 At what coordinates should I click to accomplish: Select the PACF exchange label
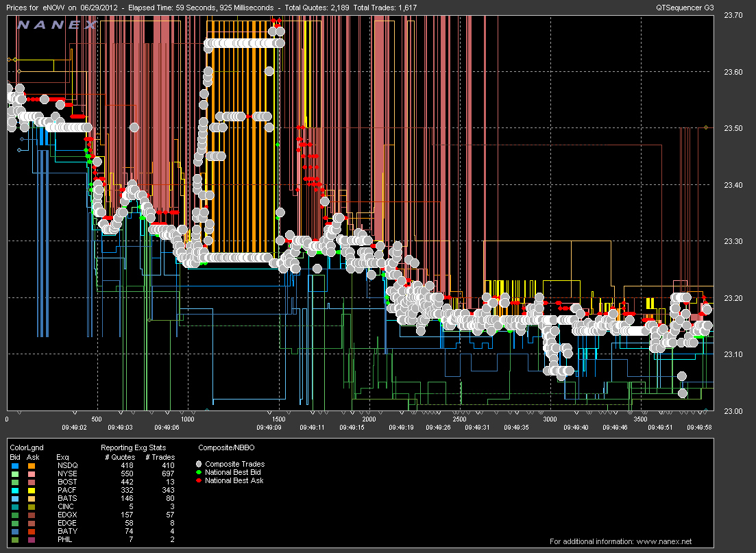[x=66, y=491]
